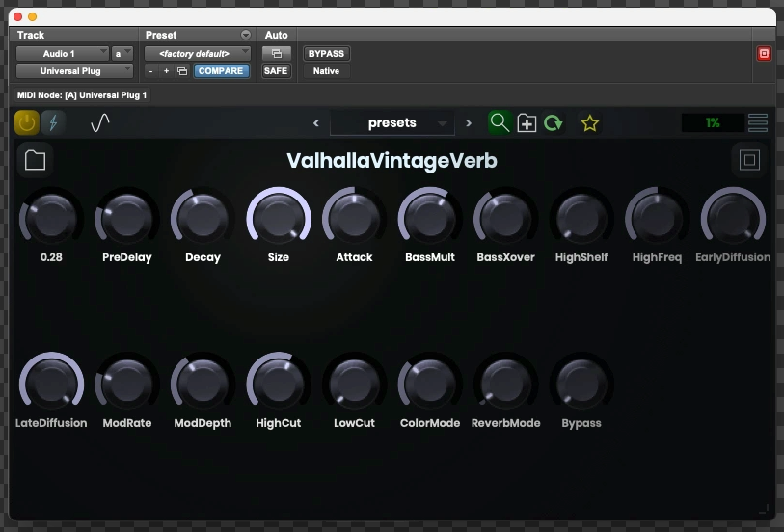Toggle the COMPARE button
This screenshot has height=532, width=784.
[x=221, y=71]
